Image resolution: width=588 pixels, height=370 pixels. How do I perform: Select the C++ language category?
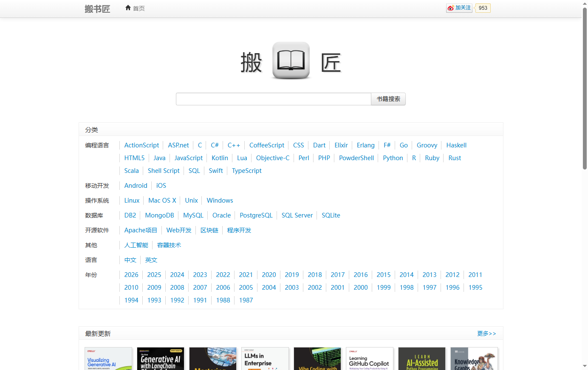(x=234, y=145)
